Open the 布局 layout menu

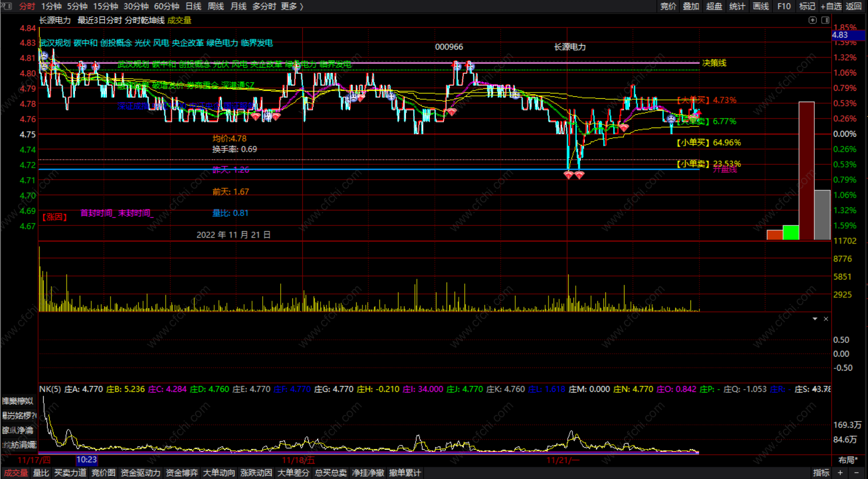(x=848, y=460)
